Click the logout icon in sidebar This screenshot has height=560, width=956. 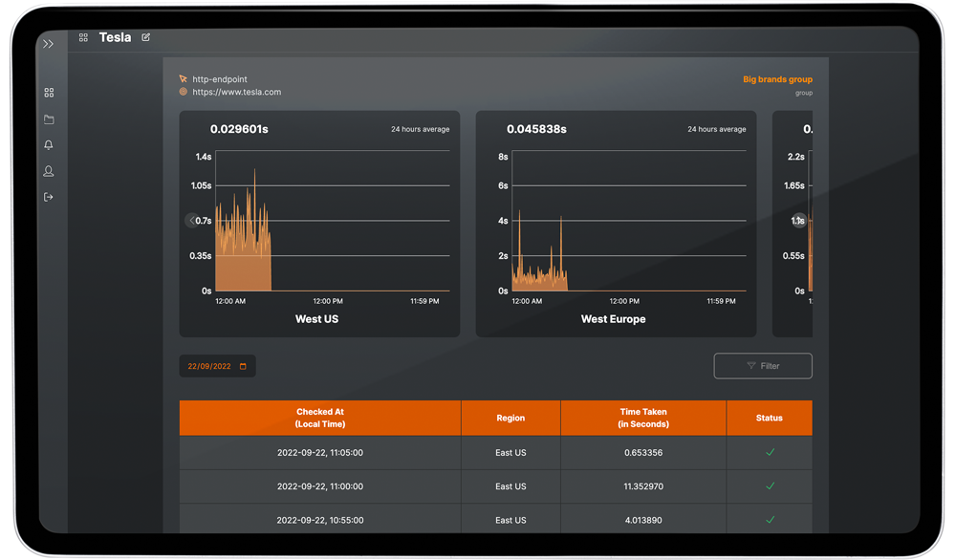pos(49,197)
